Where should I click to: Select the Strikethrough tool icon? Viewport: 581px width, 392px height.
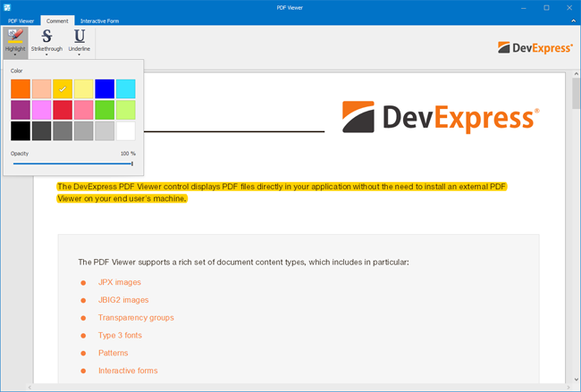(x=46, y=37)
